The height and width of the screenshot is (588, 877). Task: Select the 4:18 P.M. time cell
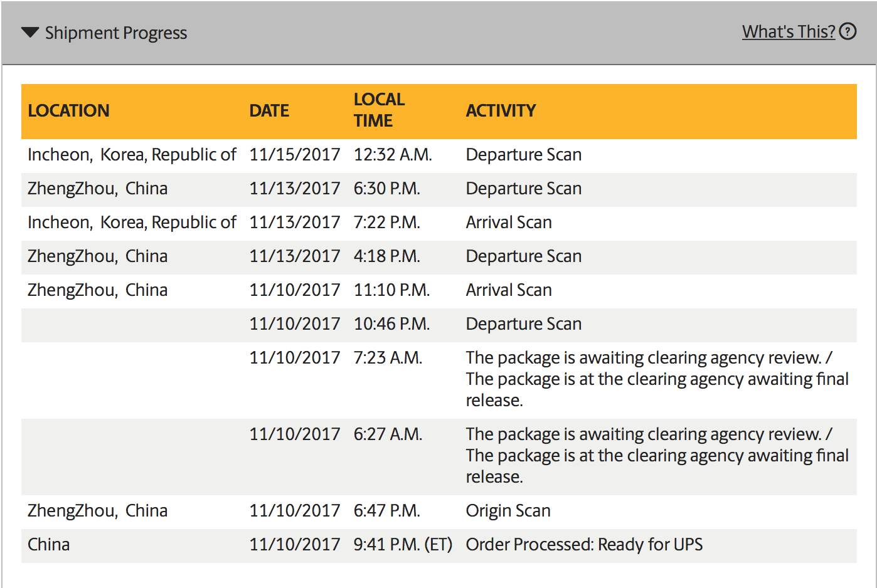point(386,256)
